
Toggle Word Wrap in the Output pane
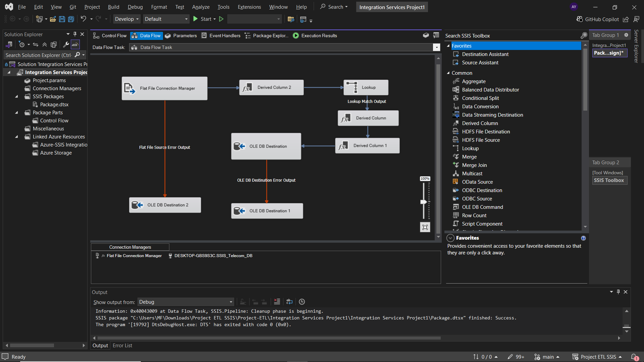point(289,301)
